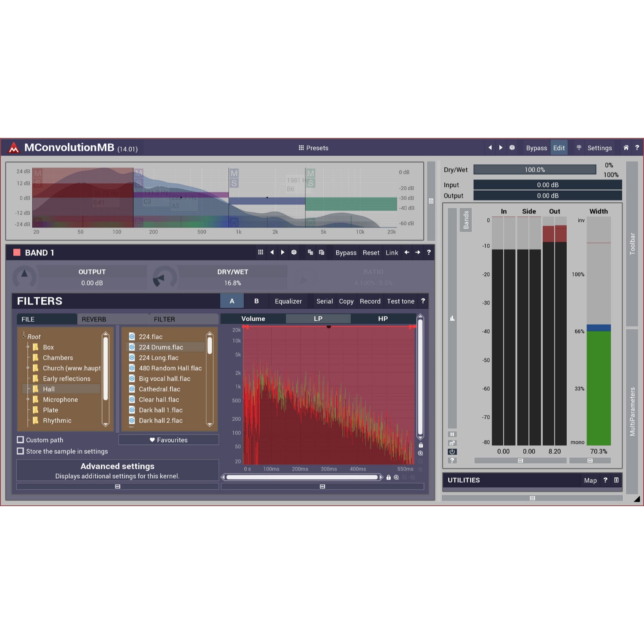This screenshot has height=644, width=644.
Task: Toggle the meters power button
Action: 452,452
